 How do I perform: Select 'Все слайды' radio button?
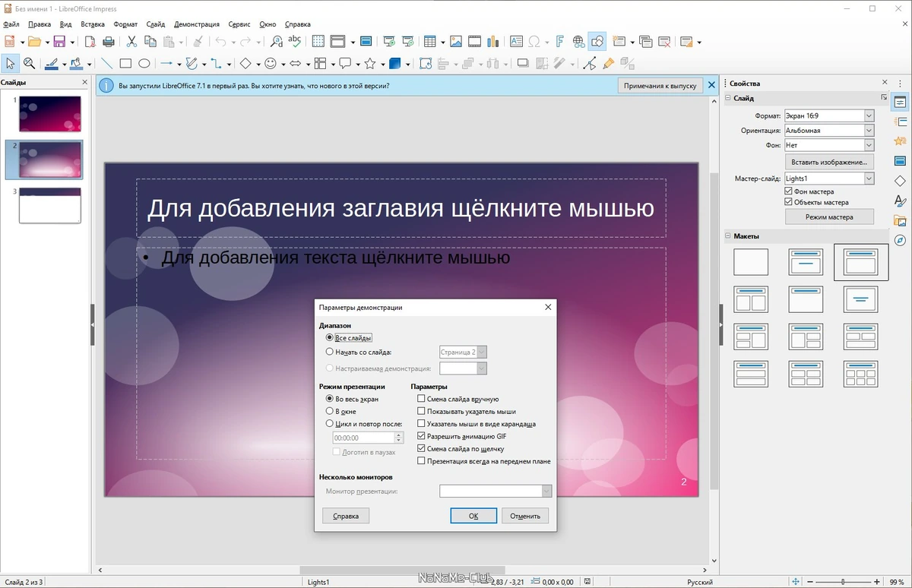click(x=330, y=338)
